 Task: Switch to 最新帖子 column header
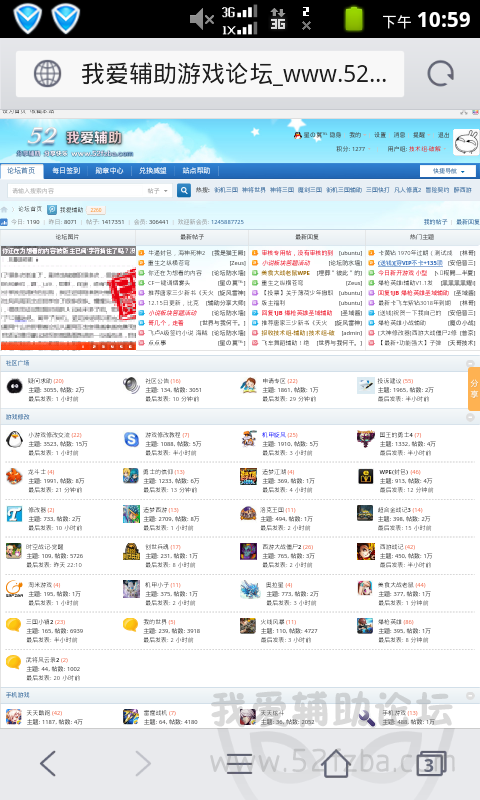[x=192, y=237]
